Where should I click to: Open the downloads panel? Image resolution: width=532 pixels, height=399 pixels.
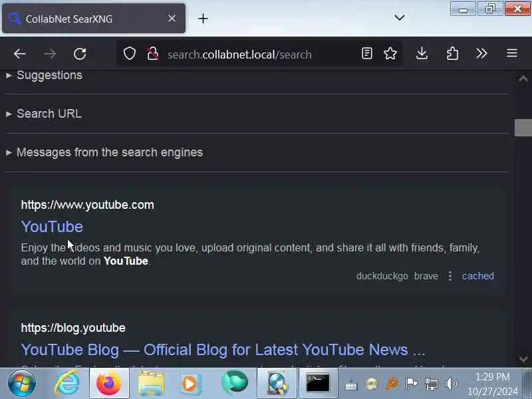tap(422, 53)
